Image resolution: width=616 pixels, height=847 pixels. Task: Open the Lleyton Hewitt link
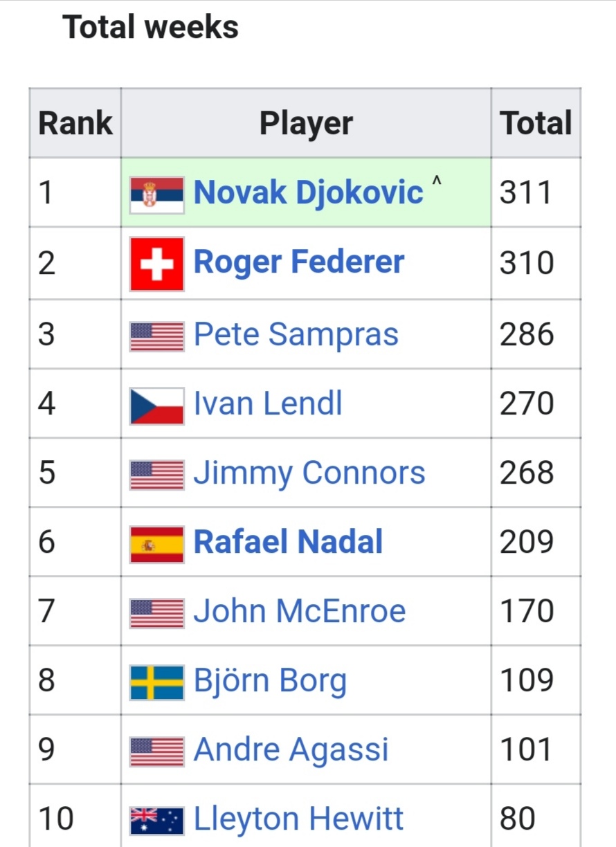click(x=298, y=820)
